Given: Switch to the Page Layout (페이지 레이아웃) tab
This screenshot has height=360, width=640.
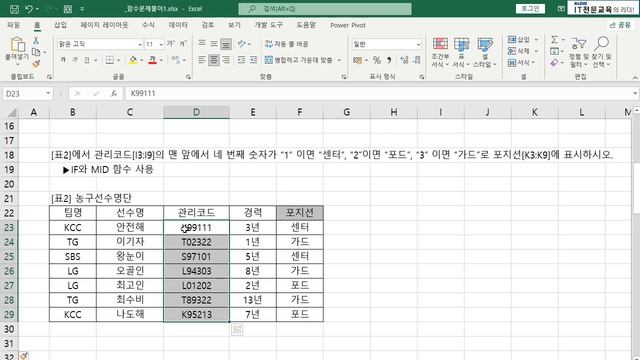Looking at the screenshot, I should pyautogui.click(x=104, y=25).
